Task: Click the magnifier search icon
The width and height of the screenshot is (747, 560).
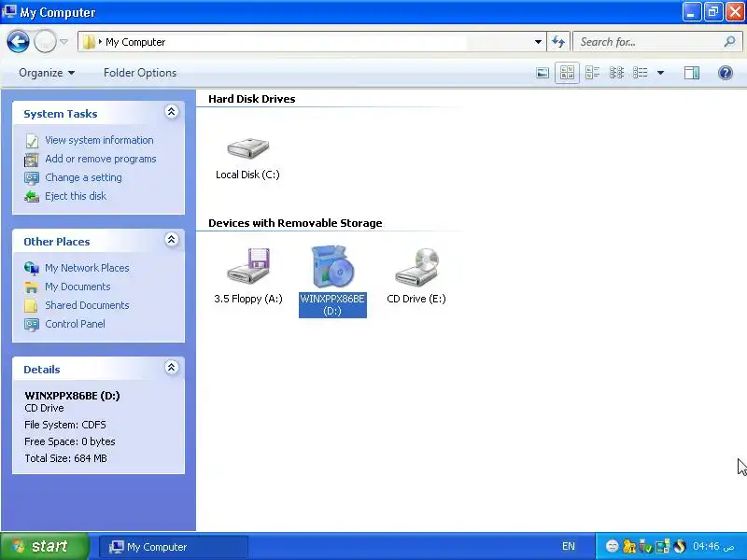Action: (729, 42)
